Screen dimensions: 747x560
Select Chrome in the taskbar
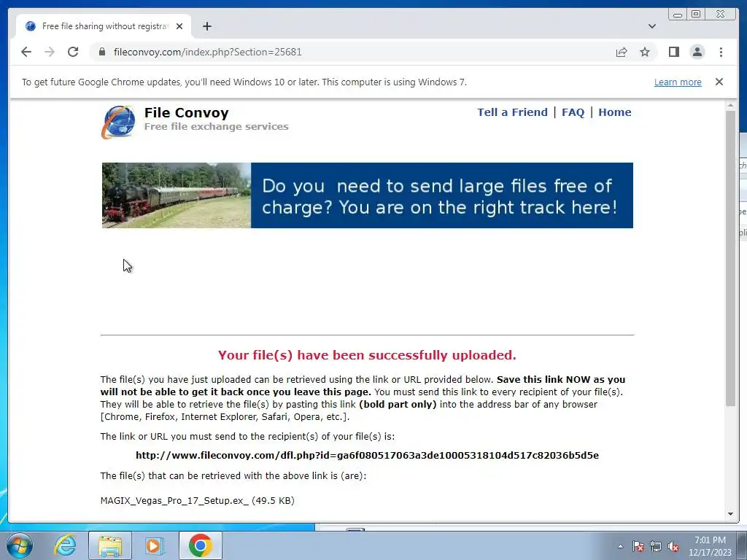[x=200, y=545]
